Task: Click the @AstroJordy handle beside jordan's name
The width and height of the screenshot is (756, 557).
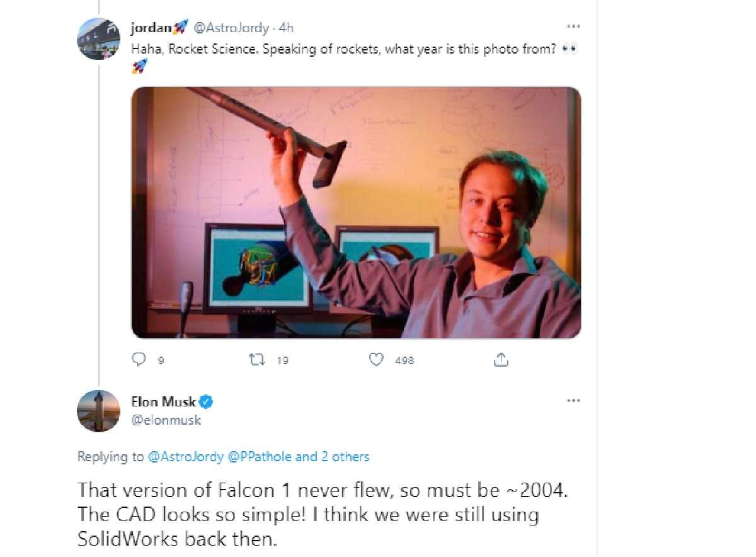Action: click(232, 28)
